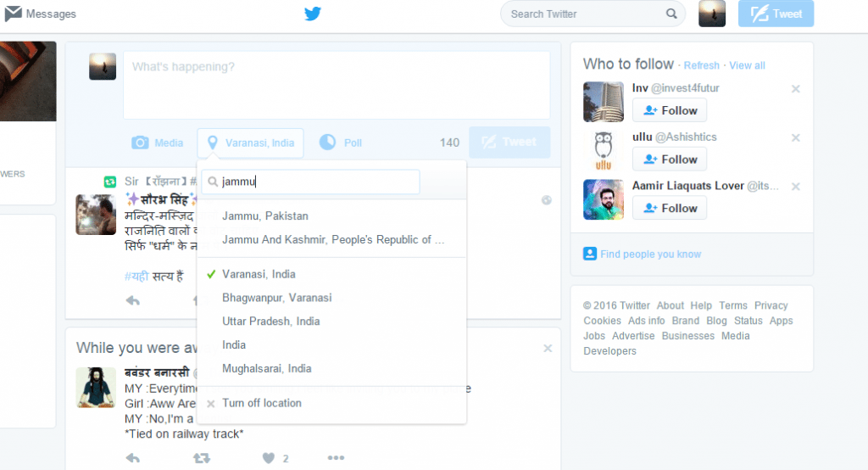The image size is (868, 470).
Task: Follow Aamir Liaquats Lover
Action: 670,208
